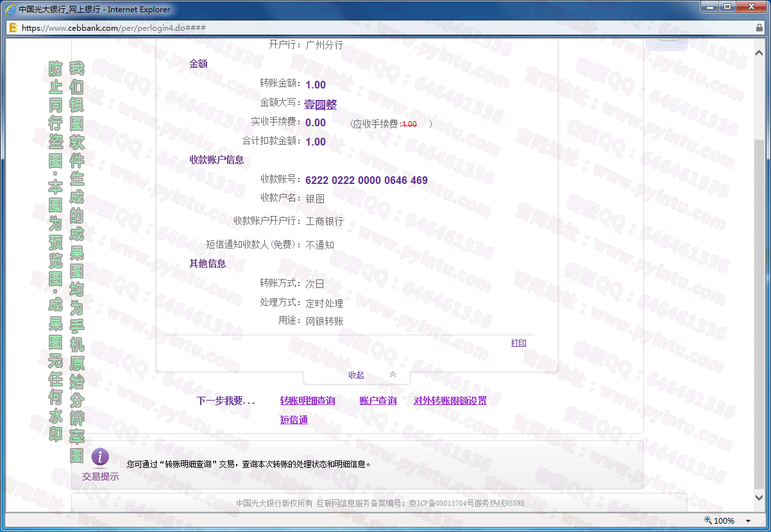Click the Internet Explorer icon in title bar
The height and width of the screenshot is (532, 771).
(x=10, y=10)
